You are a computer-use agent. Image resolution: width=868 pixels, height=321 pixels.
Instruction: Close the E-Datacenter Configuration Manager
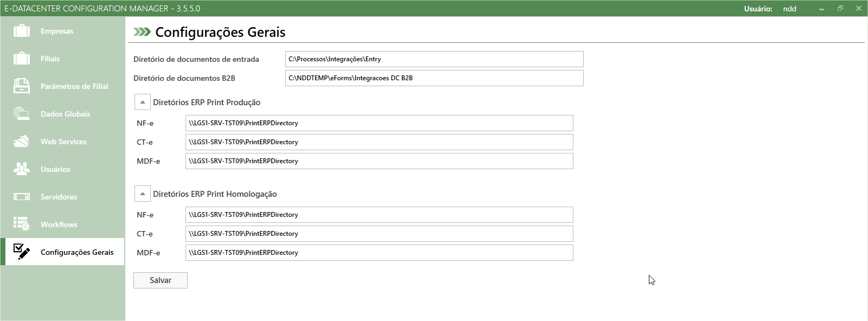tap(859, 9)
